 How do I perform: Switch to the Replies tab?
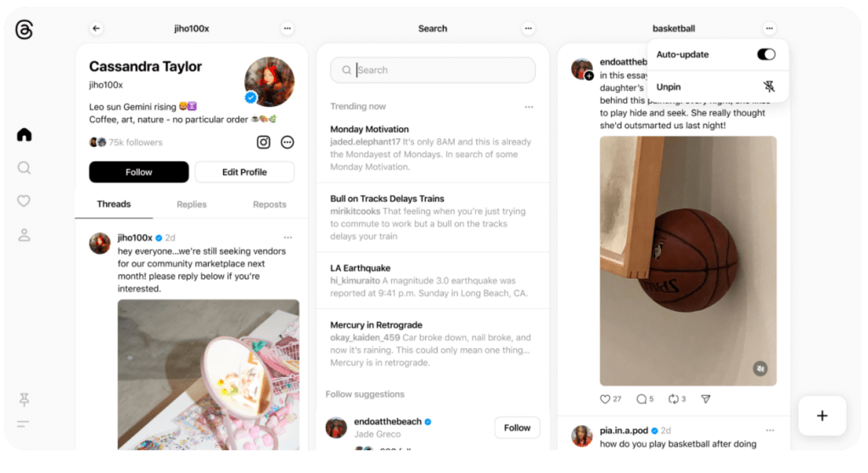tap(192, 205)
